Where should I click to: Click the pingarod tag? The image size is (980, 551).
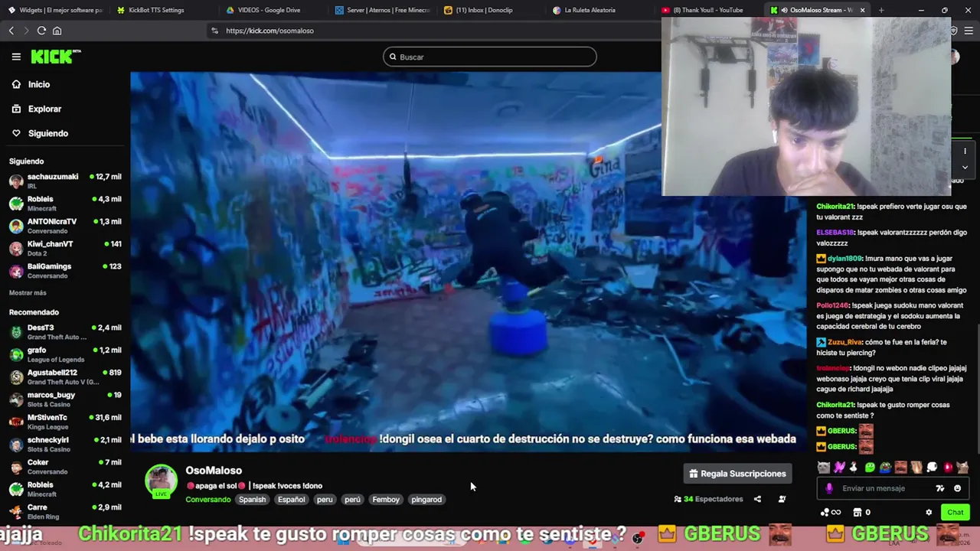426,500
